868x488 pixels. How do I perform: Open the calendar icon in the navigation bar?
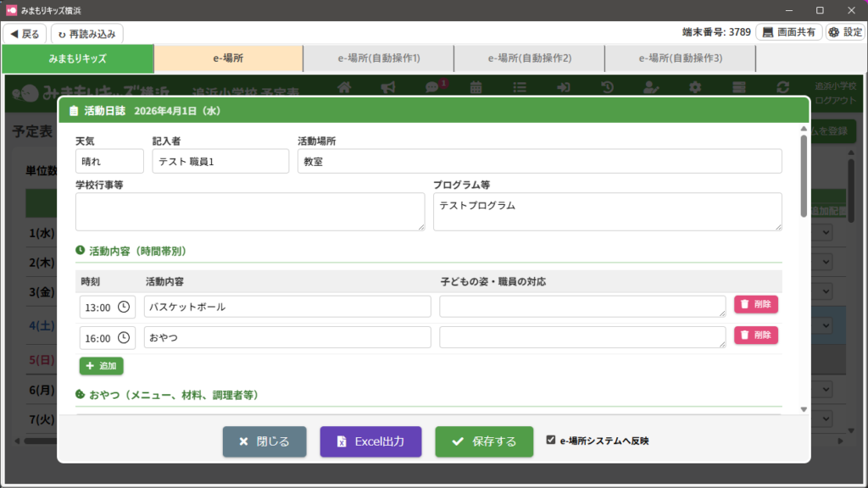click(476, 87)
